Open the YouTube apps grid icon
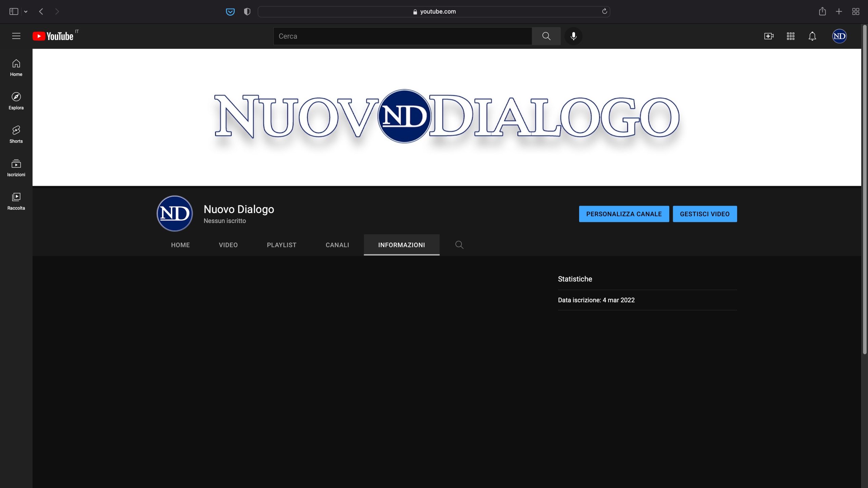Image resolution: width=868 pixels, height=488 pixels. tap(790, 36)
